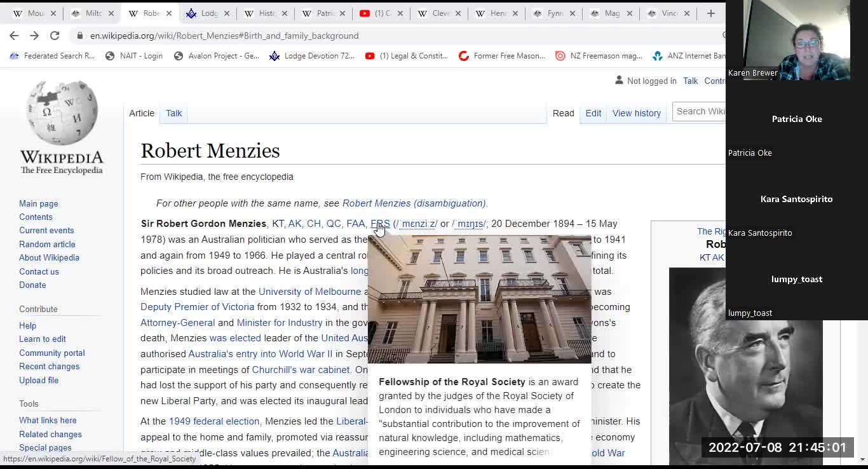Screen dimensions: 868x469
Task: Click the FRS post-nominal link
Action: pos(380,224)
